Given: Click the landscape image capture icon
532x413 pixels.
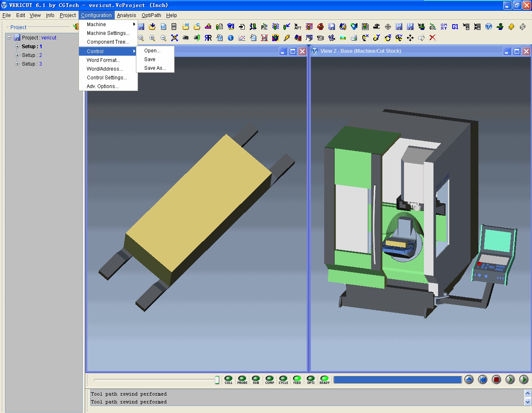Looking at the screenshot, I should pos(343,38).
